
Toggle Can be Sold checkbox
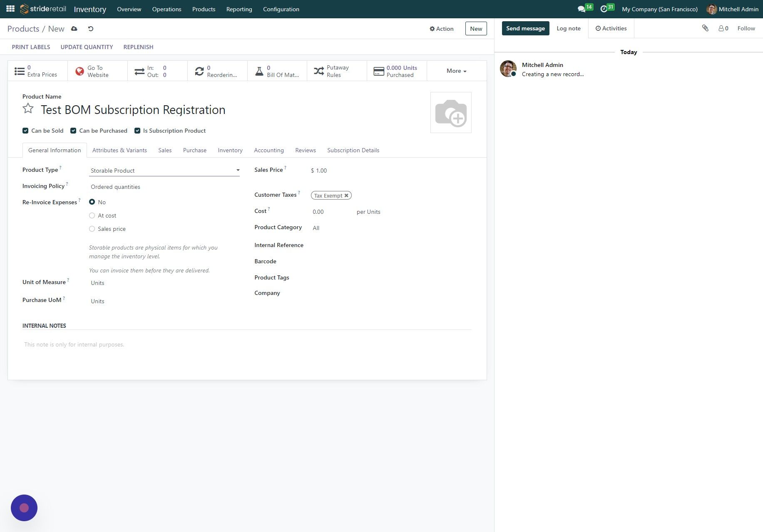pyautogui.click(x=25, y=131)
